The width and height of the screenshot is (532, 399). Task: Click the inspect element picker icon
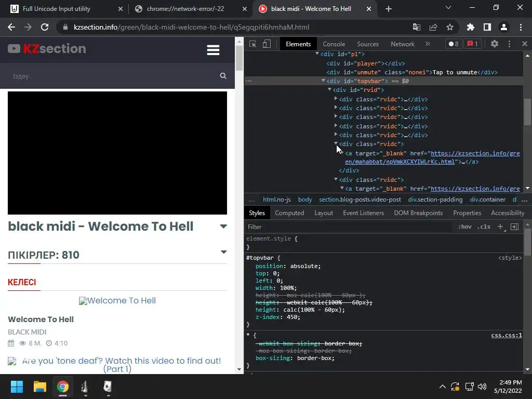[x=253, y=44]
